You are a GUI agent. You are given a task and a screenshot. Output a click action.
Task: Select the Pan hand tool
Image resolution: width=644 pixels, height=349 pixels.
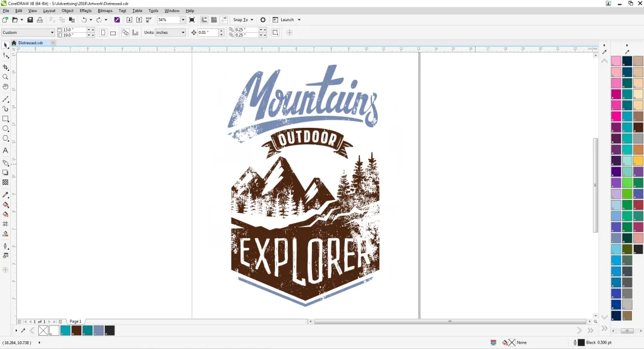(5, 87)
